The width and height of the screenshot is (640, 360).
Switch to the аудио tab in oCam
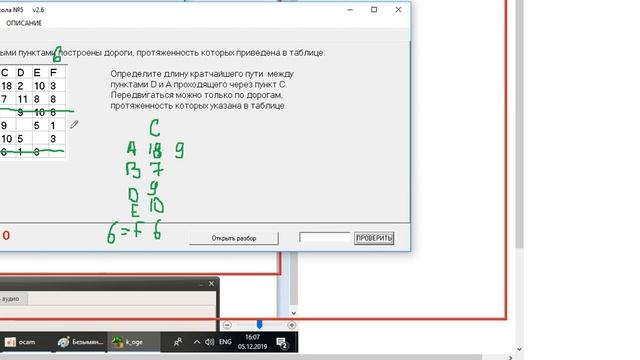11,299
